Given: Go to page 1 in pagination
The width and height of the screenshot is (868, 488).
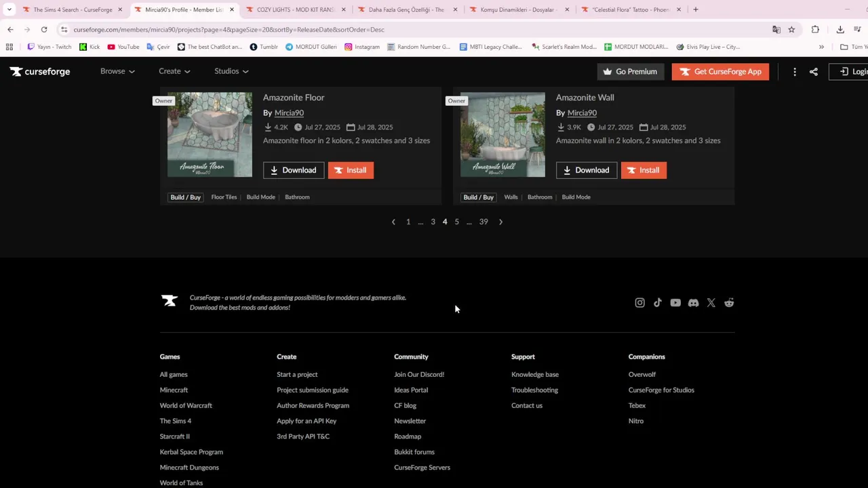Looking at the screenshot, I should 408,222.
